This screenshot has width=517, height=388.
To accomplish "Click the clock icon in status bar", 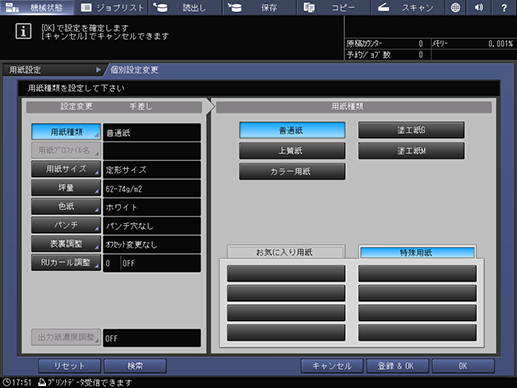I will tap(6, 382).
